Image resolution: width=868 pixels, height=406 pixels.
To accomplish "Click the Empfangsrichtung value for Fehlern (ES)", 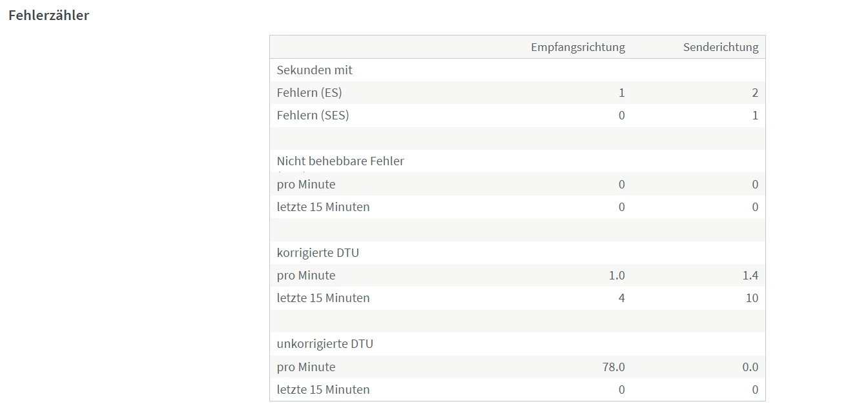I will coord(621,93).
